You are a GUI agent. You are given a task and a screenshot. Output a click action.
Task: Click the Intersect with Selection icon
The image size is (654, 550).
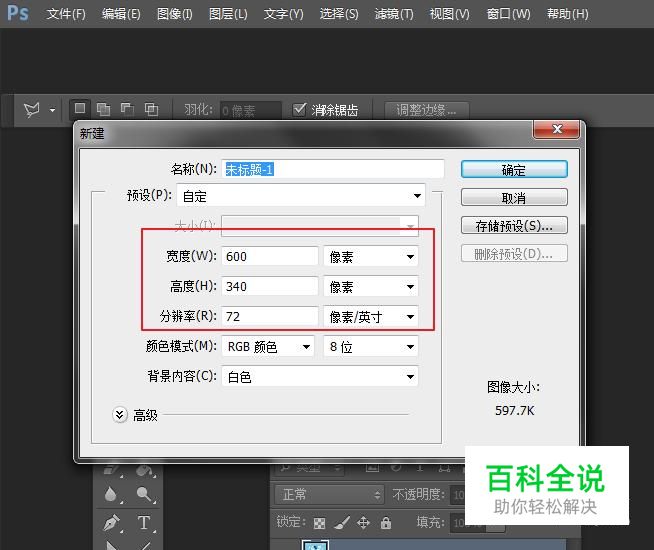[151, 109]
